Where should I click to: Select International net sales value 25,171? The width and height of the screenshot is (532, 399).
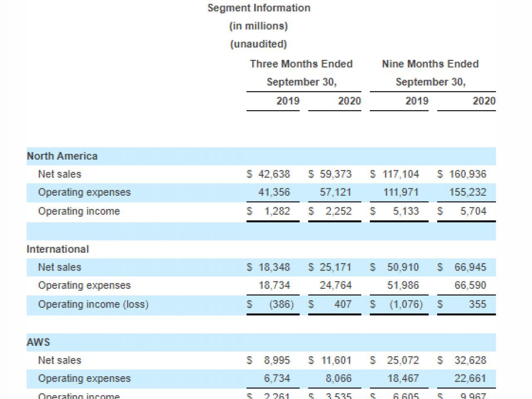336,267
